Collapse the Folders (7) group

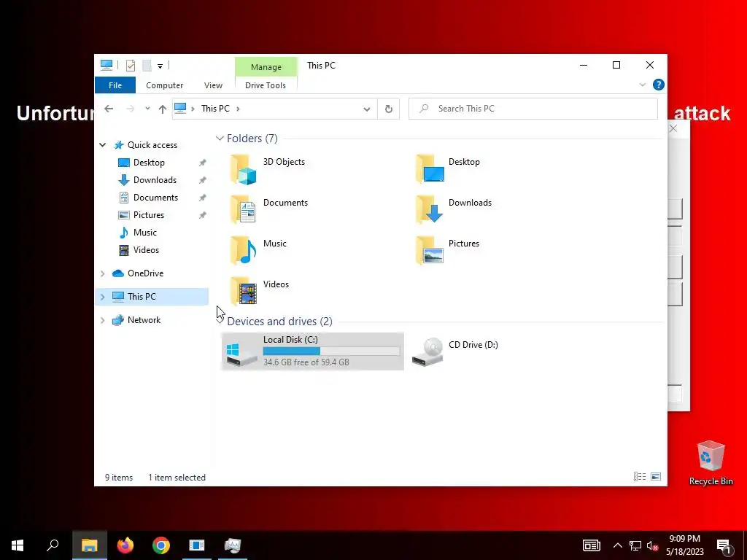(220, 139)
